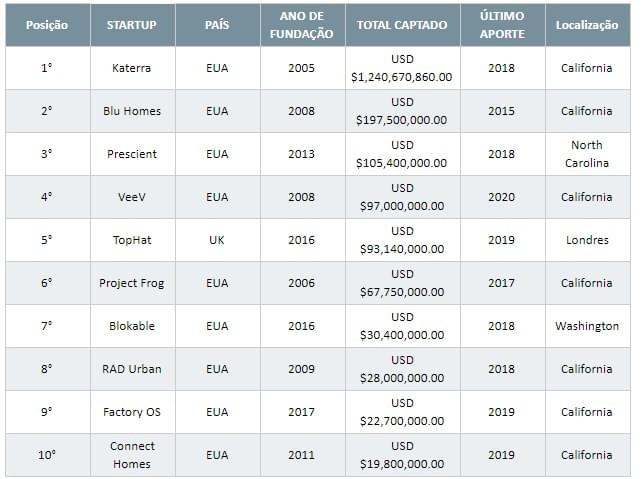Screen dimensions: 643x479
Task: Select the TOTAL CAPTADO column header
Action: tap(402, 25)
